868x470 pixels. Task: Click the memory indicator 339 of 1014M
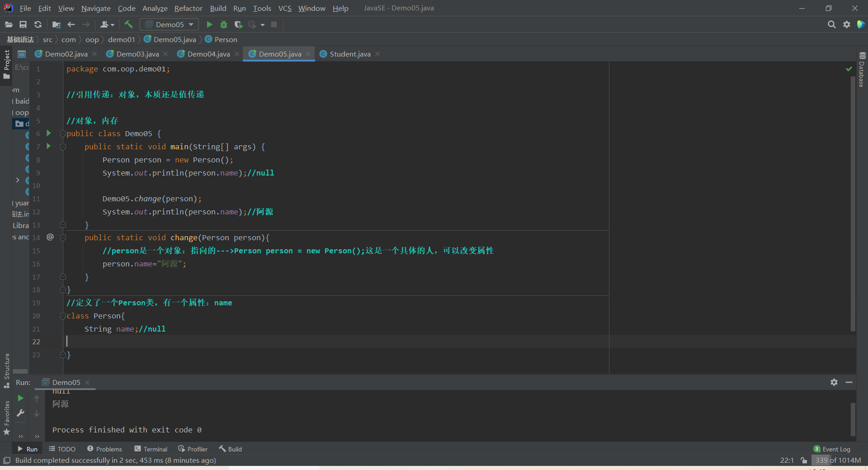pos(838,460)
